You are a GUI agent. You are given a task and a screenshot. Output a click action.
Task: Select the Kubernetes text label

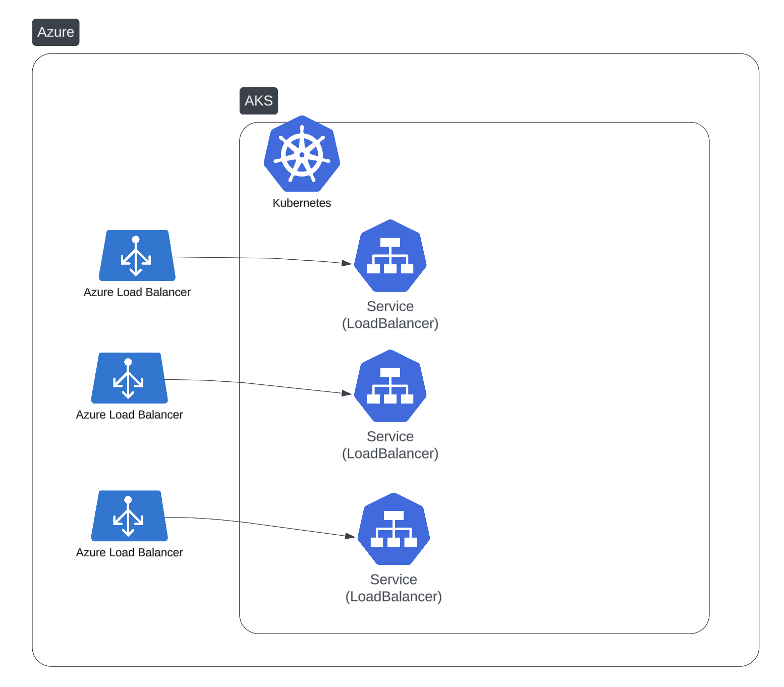pyautogui.click(x=301, y=203)
